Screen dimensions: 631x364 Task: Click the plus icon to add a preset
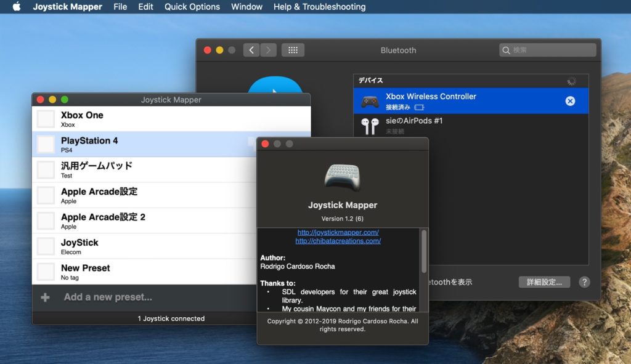click(x=45, y=297)
